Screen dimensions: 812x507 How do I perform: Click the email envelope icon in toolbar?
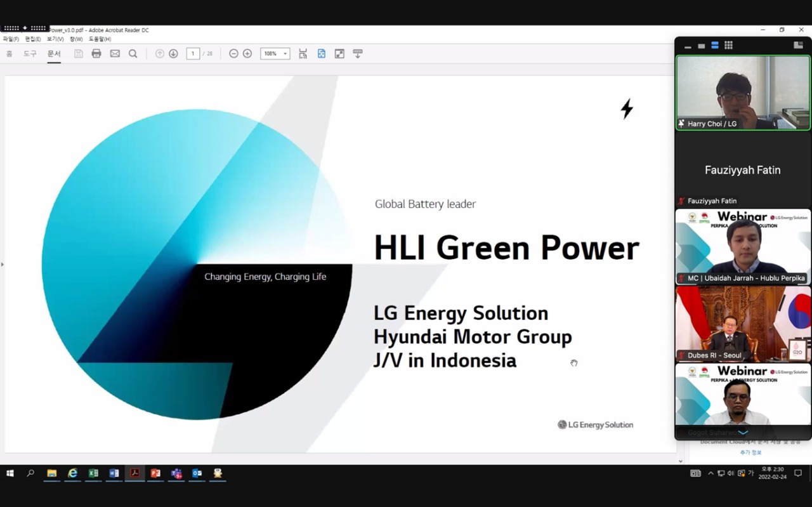pyautogui.click(x=115, y=54)
